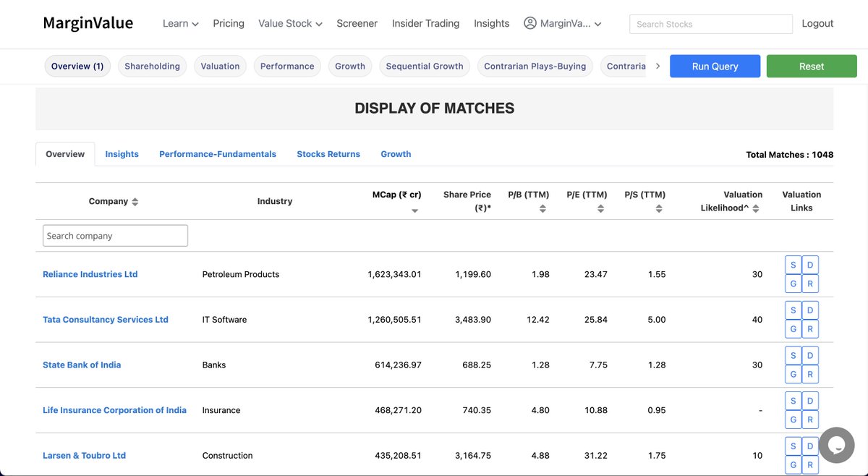The image size is (868, 476).
Task: Click the G link for State Bank of India
Action: coord(793,374)
